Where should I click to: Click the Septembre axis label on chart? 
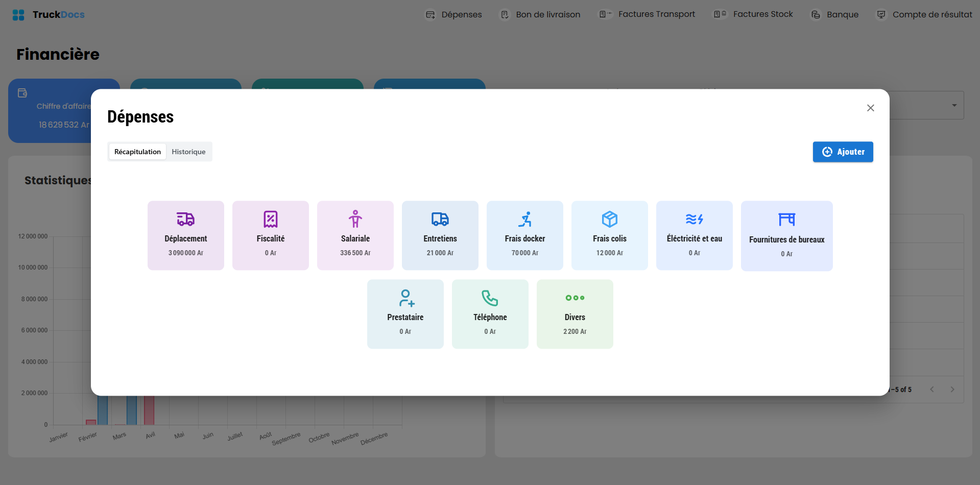[x=286, y=439]
